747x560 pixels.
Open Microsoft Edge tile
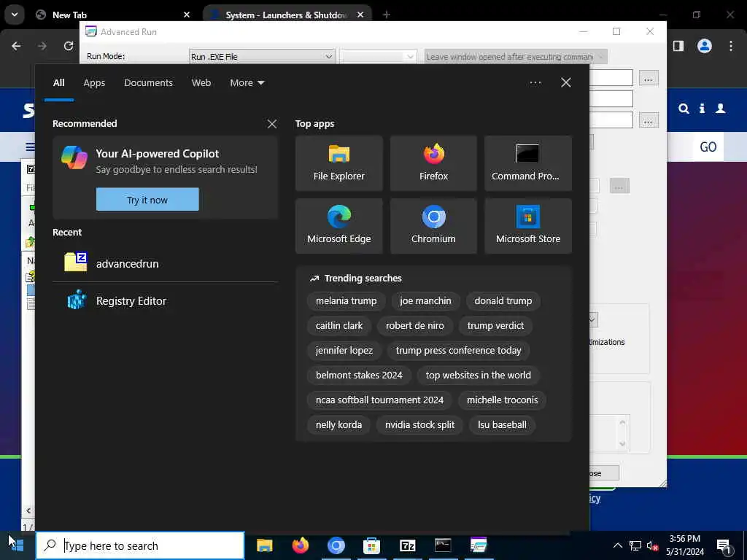pyautogui.click(x=338, y=226)
